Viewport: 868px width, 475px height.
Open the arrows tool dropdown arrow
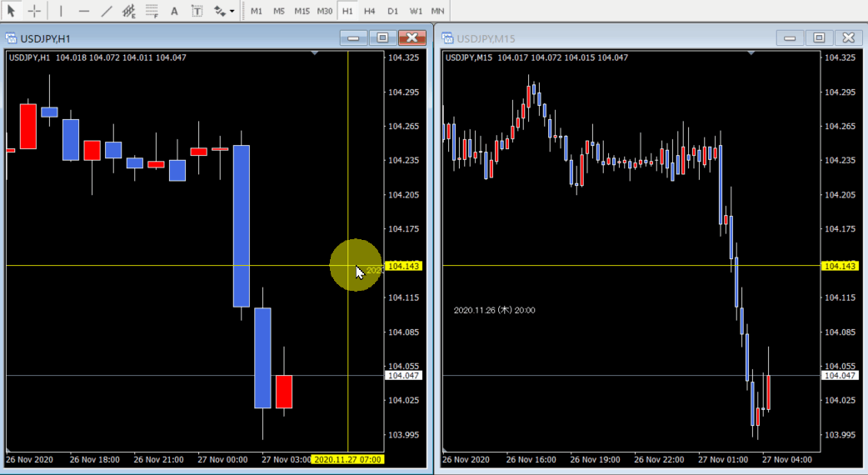pyautogui.click(x=232, y=11)
